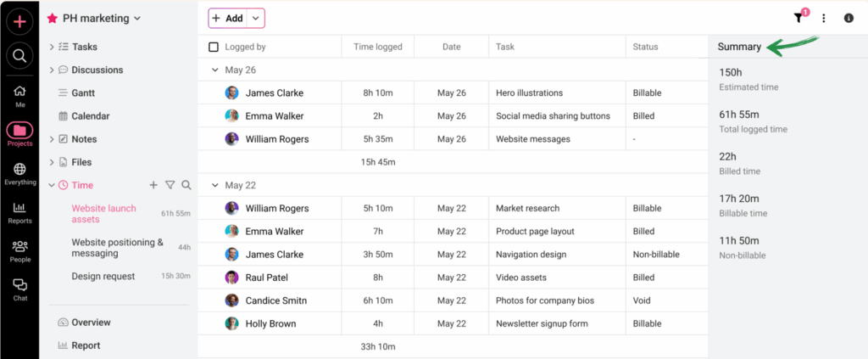The height and width of the screenshot is (359, 868).
Task: Select Website positioning & messaging timesheet
Action: (x=117, y=248)
